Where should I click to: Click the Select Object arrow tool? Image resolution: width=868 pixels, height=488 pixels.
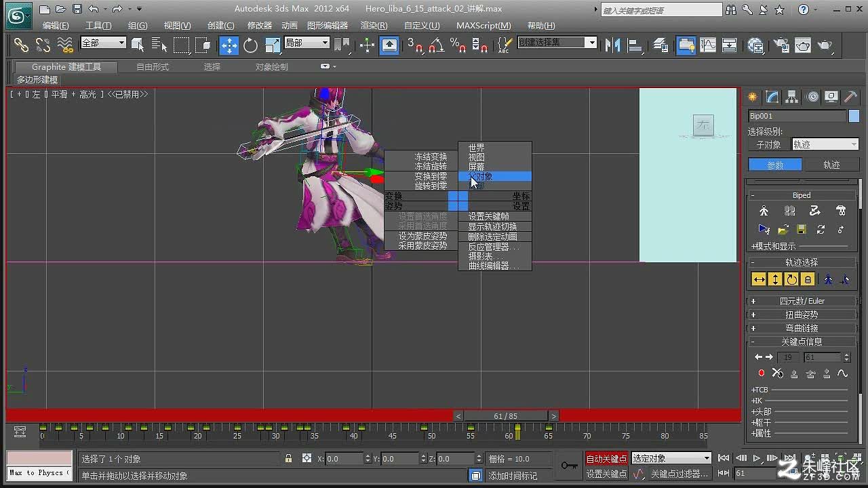click(x=138, y=45)
